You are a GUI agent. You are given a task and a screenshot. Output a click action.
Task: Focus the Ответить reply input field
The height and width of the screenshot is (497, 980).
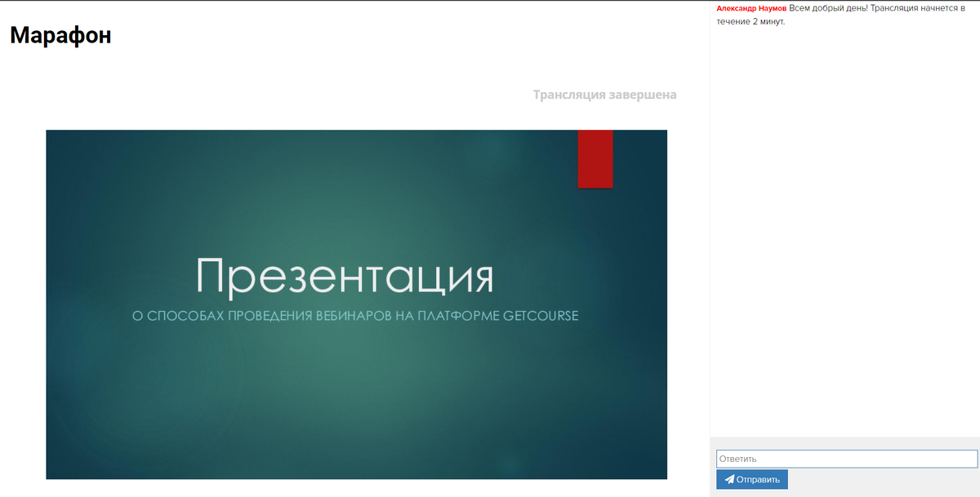coord(846,459)
